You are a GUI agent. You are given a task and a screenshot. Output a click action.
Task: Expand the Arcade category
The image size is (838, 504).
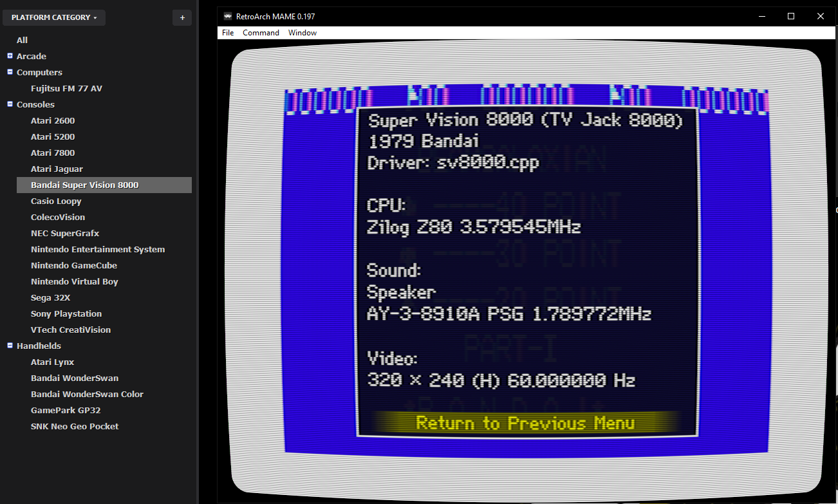tap(10, 56)
